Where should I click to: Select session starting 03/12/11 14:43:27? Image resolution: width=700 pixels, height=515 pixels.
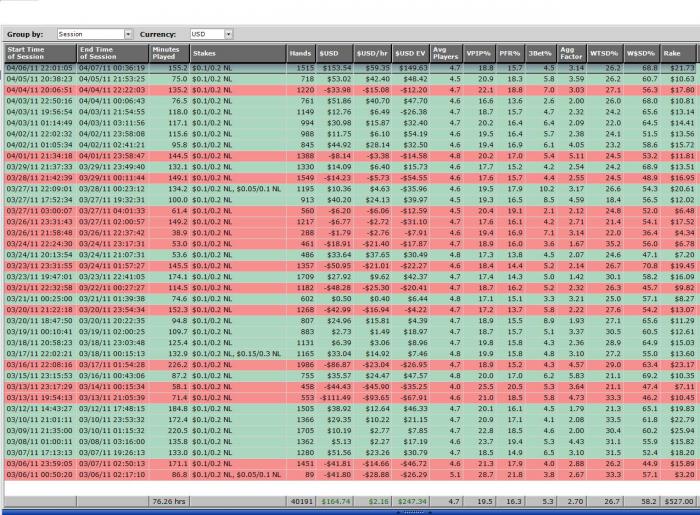pos(350,409)
